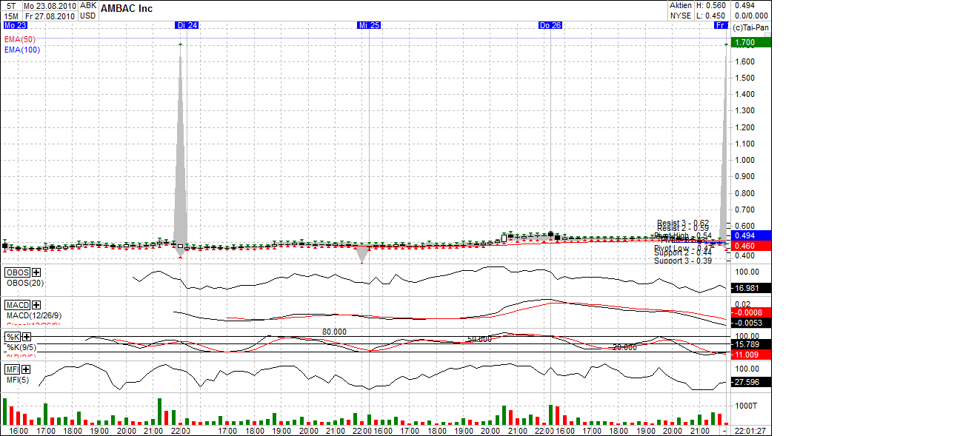Click the 1.500 price axis label

point(743,78)
